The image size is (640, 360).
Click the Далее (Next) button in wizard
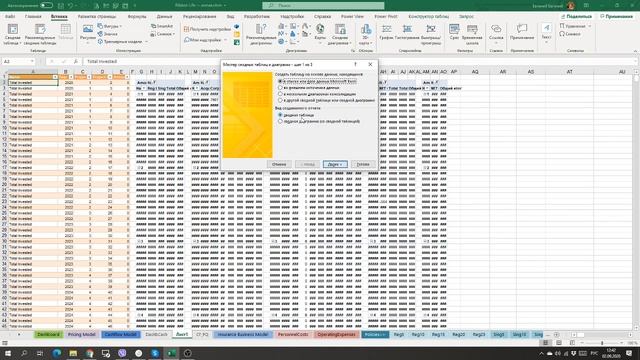335,164
